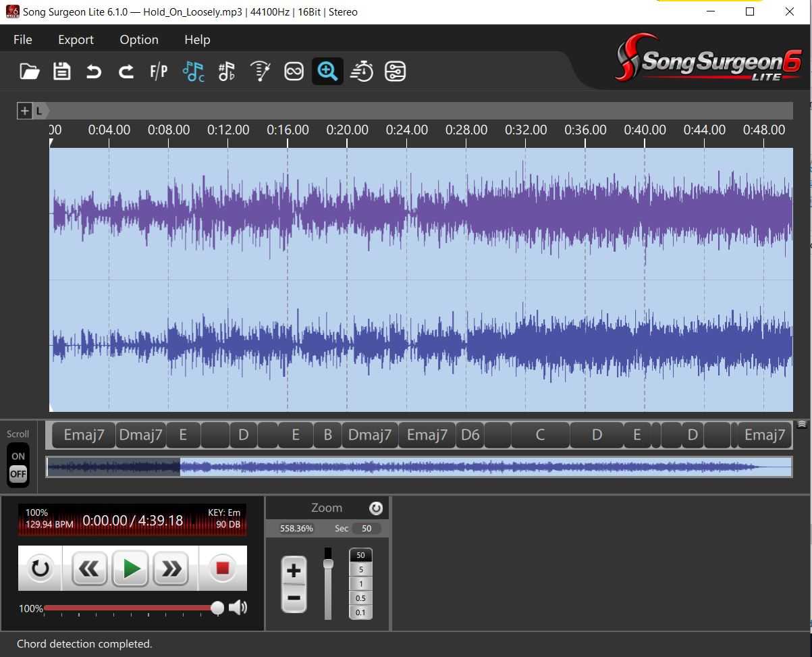The image size is (812, 657).
Task: Open the metronome/tuner icon
Action: pyautogui.click(x=261, y=71)
